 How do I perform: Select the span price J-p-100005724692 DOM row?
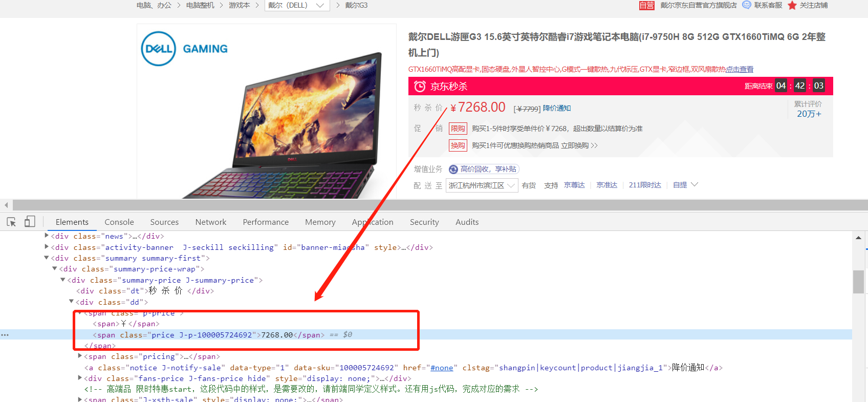(x=426, y=335)
